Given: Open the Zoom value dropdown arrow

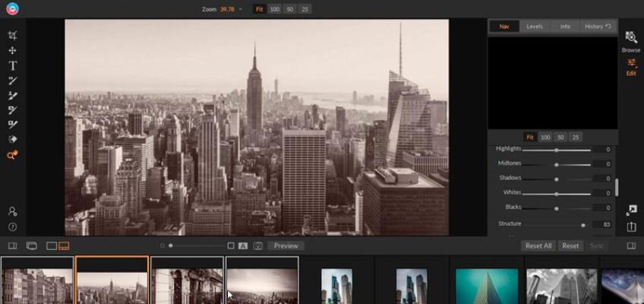Looking at the screenshot, I should [x=240, y=9].
